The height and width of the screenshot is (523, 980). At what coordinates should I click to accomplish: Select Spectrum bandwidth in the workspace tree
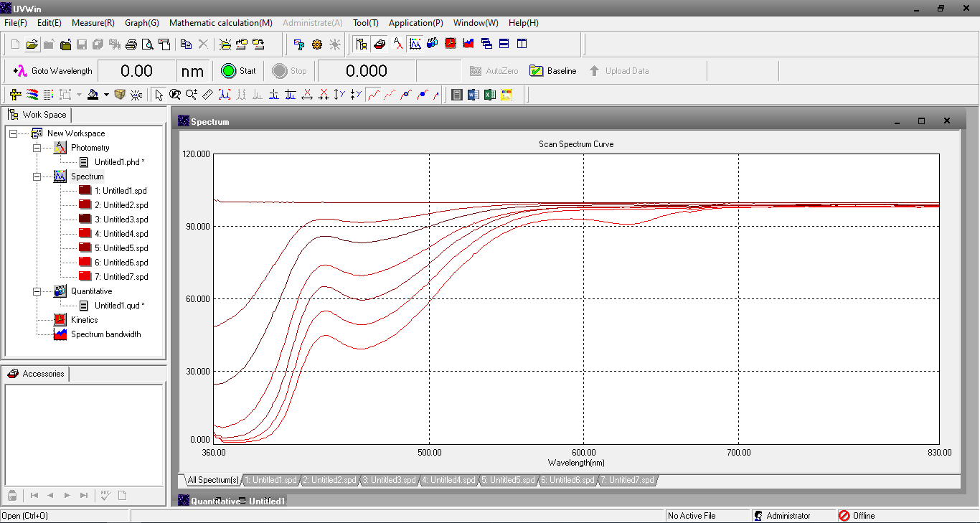tap(105, 334)
